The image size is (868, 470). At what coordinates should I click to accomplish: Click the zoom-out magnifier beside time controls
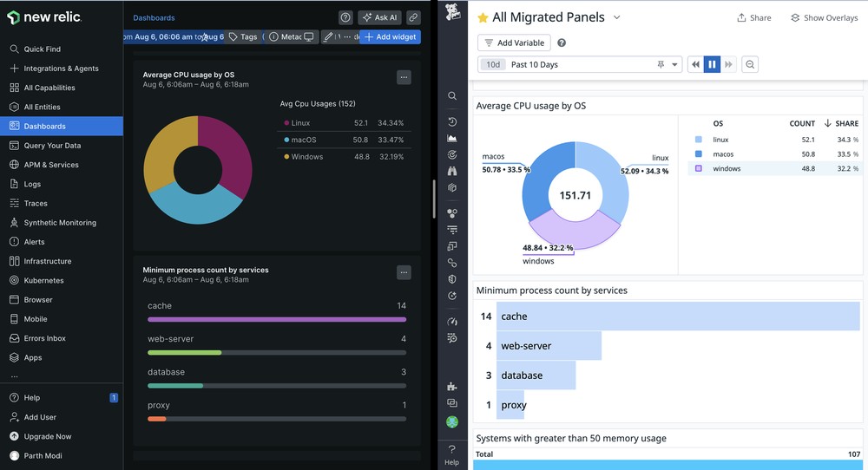pos(750,65)
